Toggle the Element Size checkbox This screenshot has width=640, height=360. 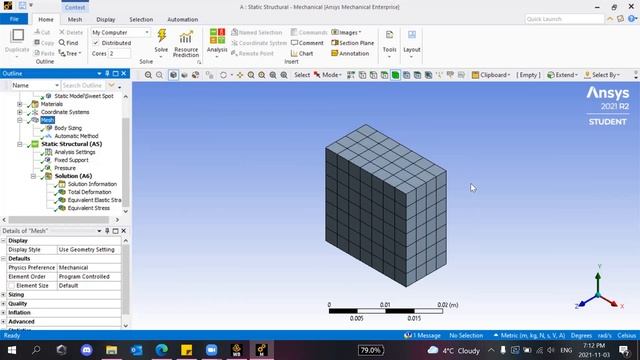(x=11, y=286)
